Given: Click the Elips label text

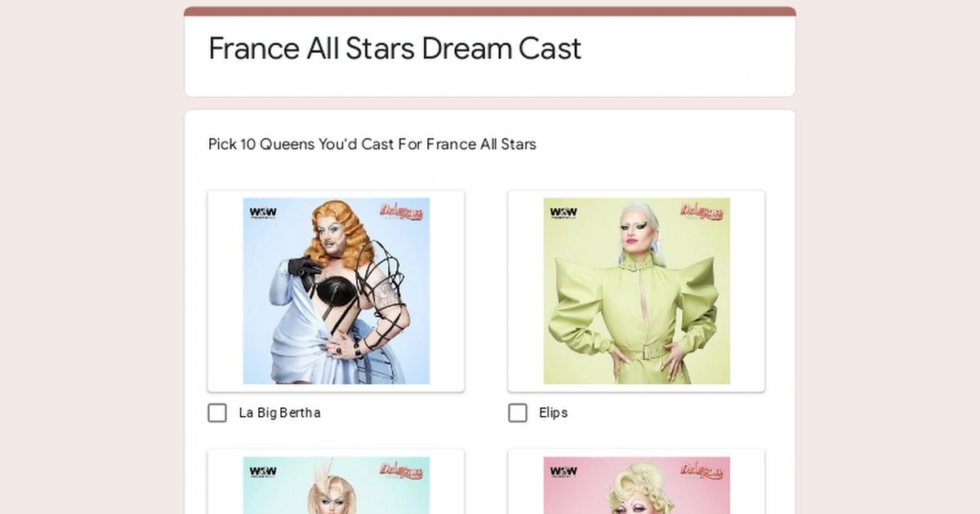Looking at the screenshot, I should tap(554, 413).
